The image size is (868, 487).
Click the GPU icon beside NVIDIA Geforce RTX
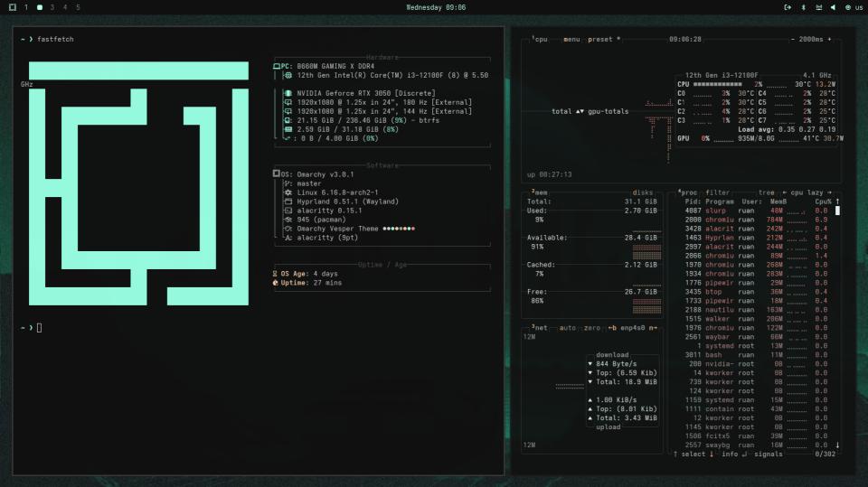click(x=288, y=93)
